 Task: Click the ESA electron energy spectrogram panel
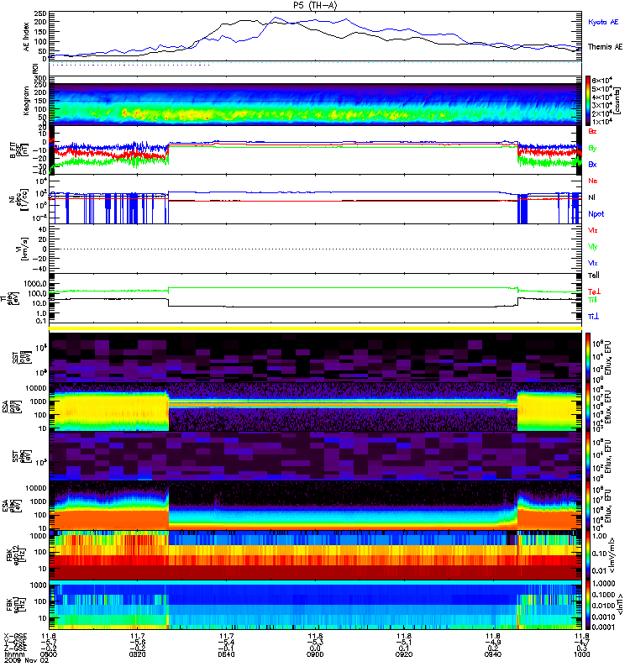(x=315, y=506)
